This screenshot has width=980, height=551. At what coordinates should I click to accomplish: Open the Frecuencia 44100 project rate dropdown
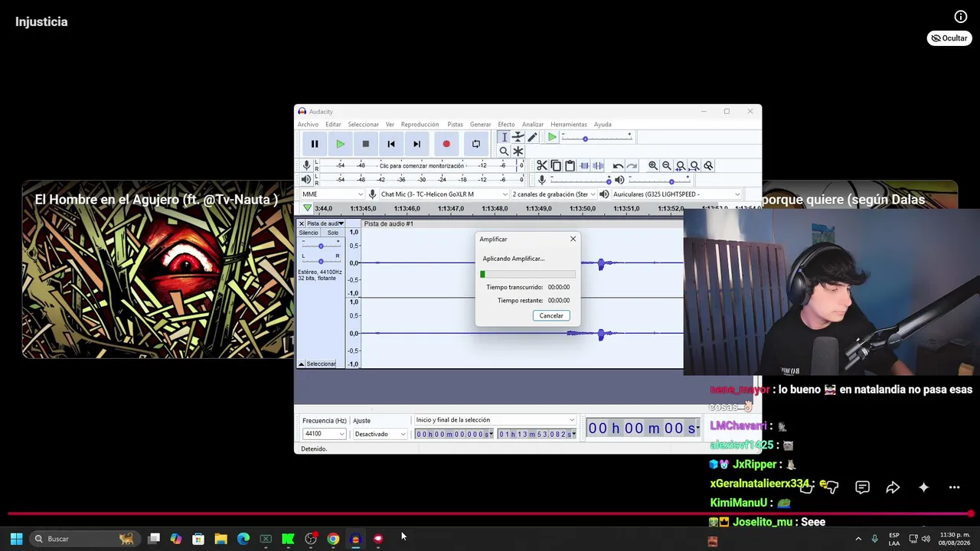(x=325, y=434)
